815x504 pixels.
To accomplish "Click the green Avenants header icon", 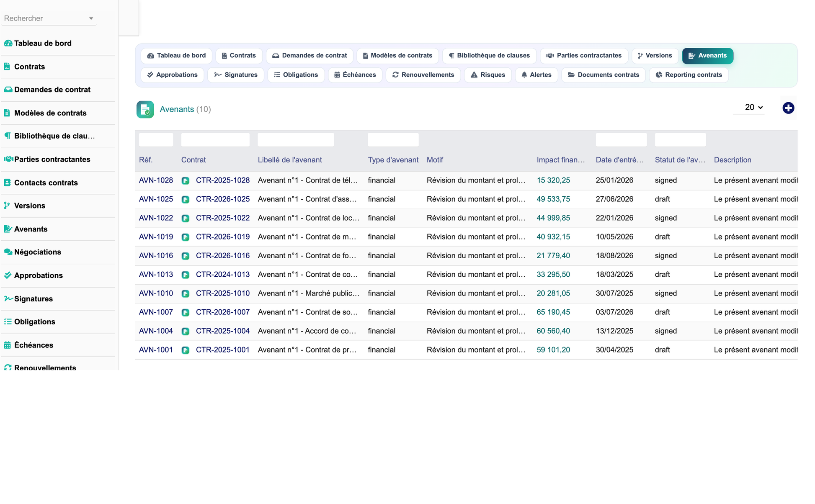I will (x=145, y=110).
